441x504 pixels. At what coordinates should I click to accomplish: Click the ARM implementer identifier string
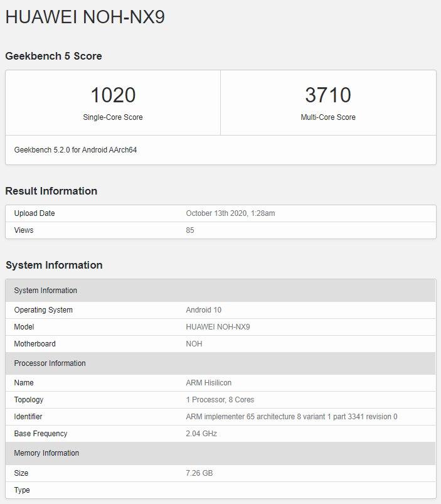coord(292,417)
